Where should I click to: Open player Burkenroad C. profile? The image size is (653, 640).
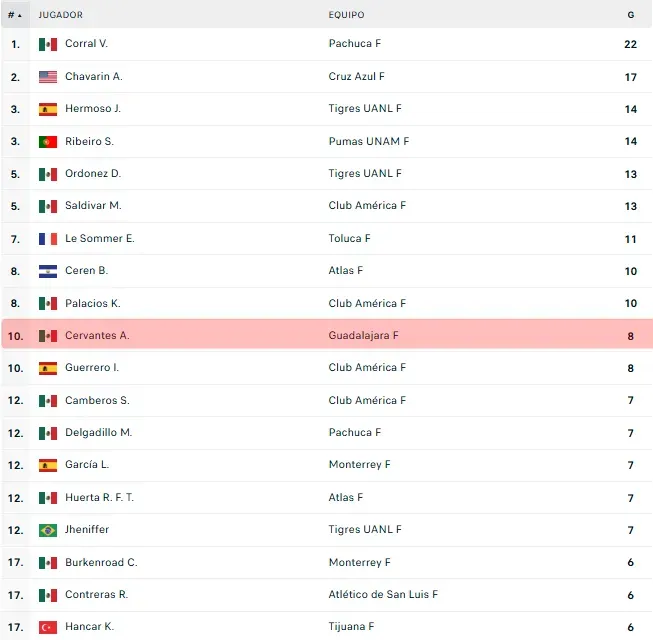click(x=101, y=563)
